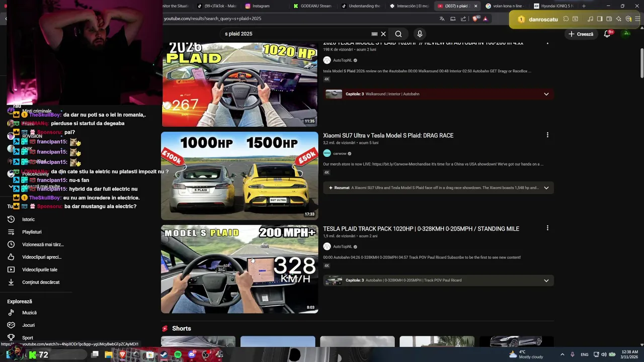Open the Model S Plaid 200 MPH+ thumbnail
Viewport: 644px width, 362px height.
[x=239, y=269]
